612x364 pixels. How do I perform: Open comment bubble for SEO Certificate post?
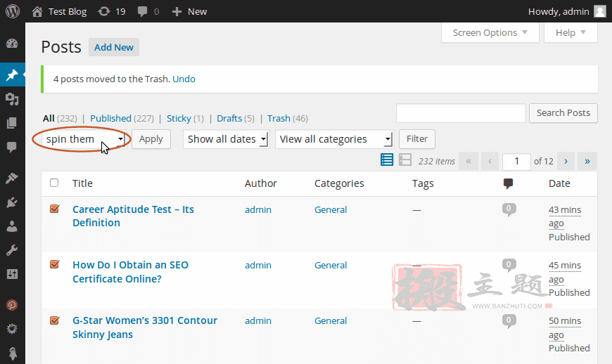(509, 265)
